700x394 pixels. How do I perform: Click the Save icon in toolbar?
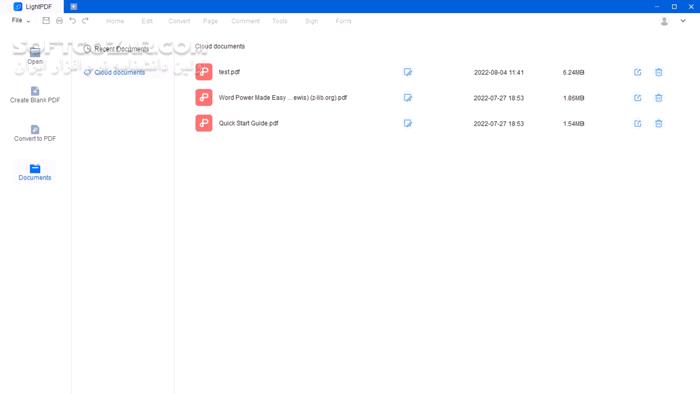(46, 21)
